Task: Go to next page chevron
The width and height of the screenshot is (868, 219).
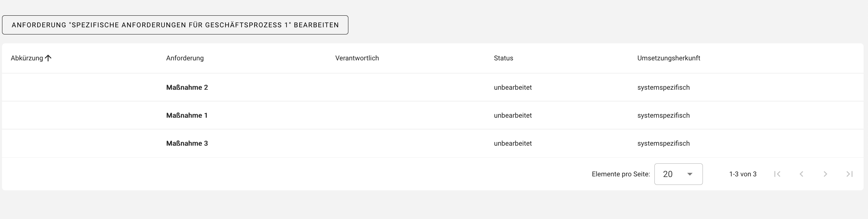Action: click(x=825, y=174)
